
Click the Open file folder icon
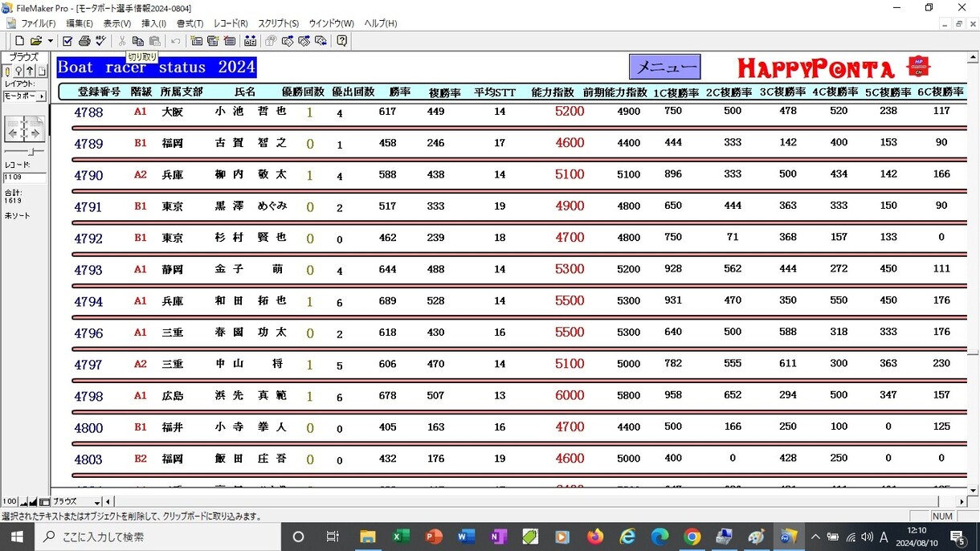(36, 41)
